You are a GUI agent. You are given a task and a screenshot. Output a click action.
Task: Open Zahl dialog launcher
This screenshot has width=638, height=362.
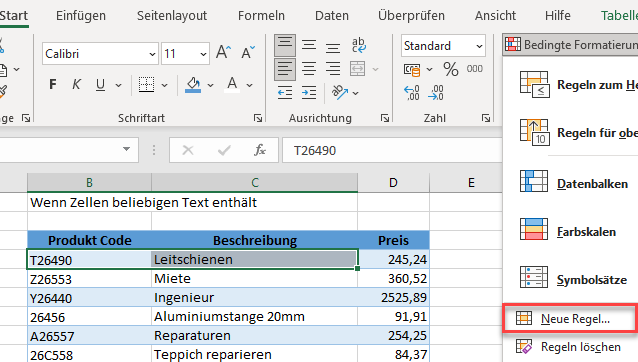tap(486, 118)
